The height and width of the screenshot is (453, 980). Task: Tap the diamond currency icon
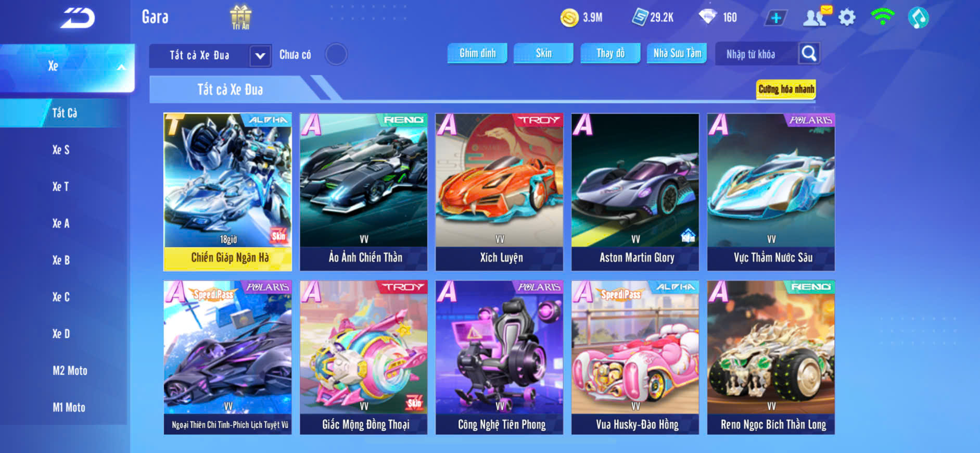tap(708, 17)
